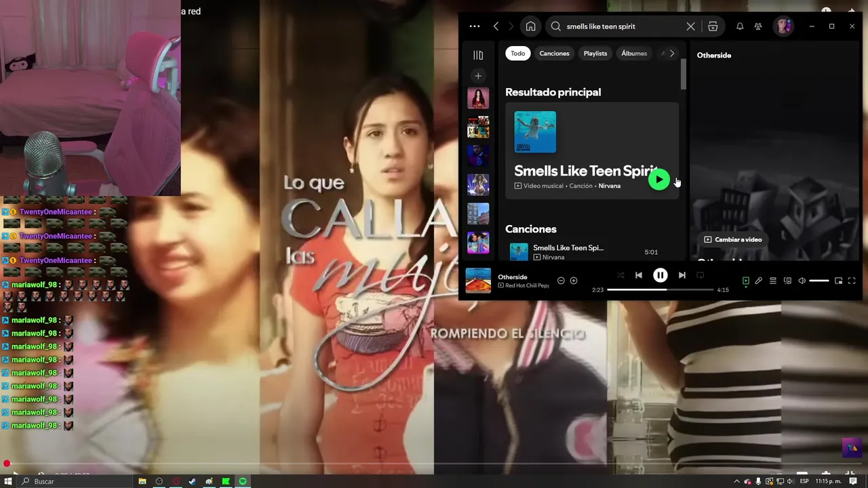Viewport: 868px width, 488px height.
Task: Seek on the background video red progress bar
Action: (434, 464)
